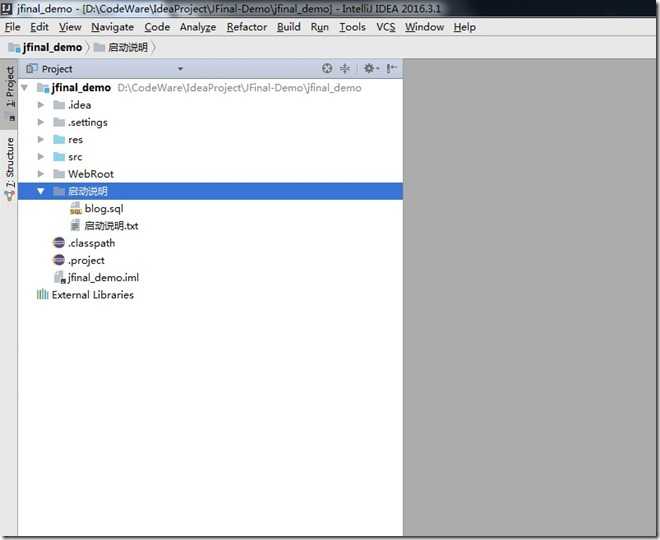This screenshot has width=660, height=540.
Task: Toggle the 1: Project side tab
Action: point(9,93)
